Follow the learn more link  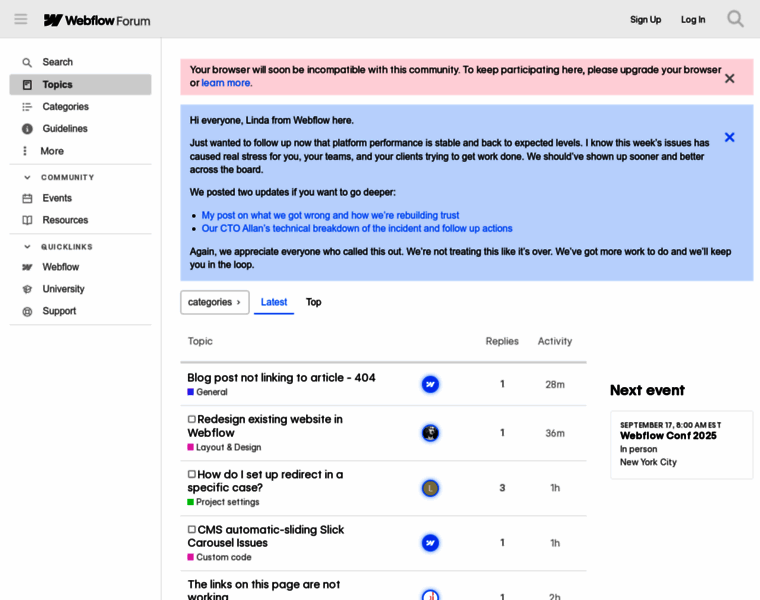[x=226, y=83]
